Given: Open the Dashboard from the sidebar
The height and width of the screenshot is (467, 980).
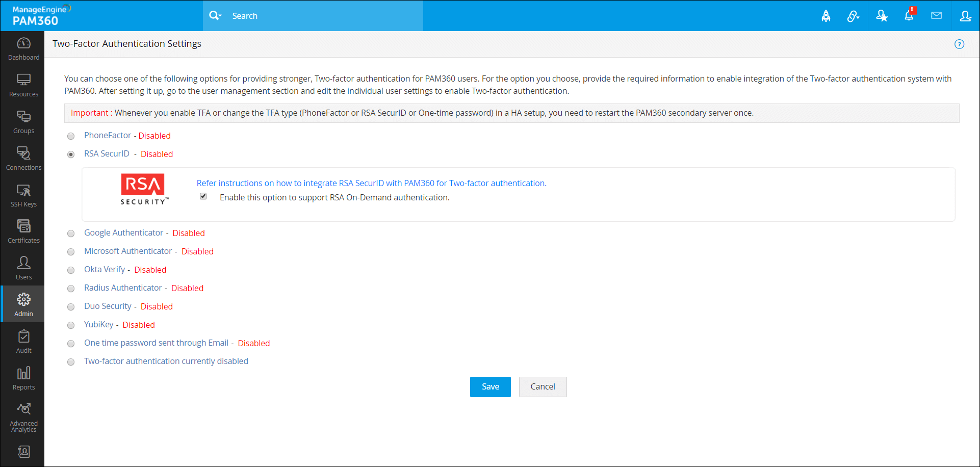Looking at the screenshot, I should tap(23, 49).
